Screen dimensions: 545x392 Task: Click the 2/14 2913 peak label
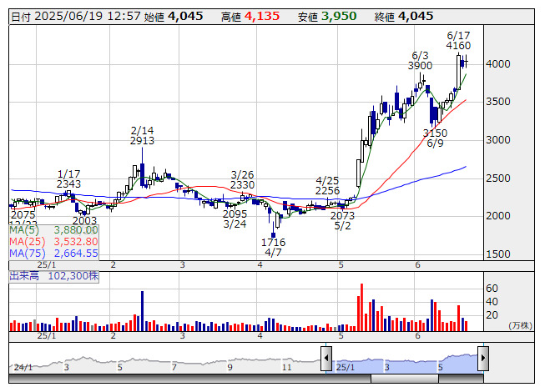pos(142,136)
